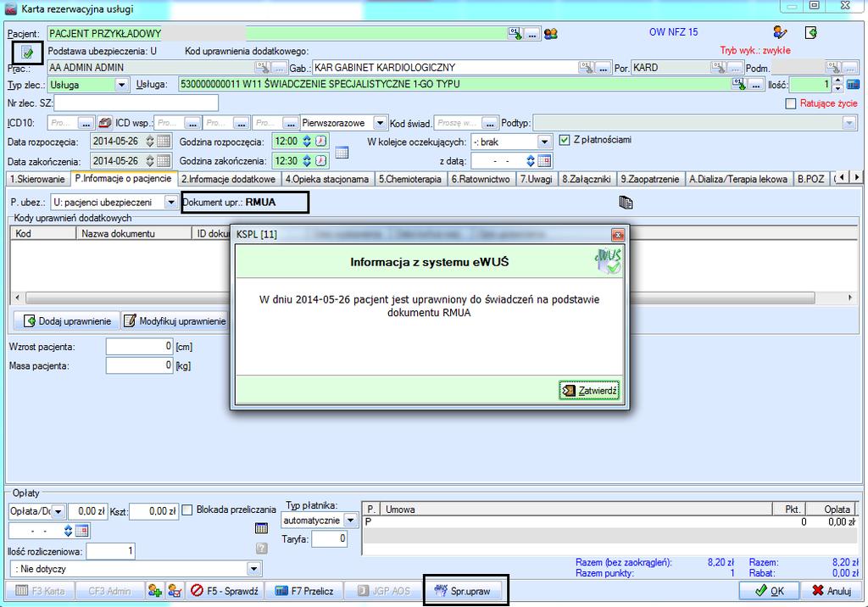
Task: Click the Nr zlec. SZ input field
Action: (x=136, y=103)
